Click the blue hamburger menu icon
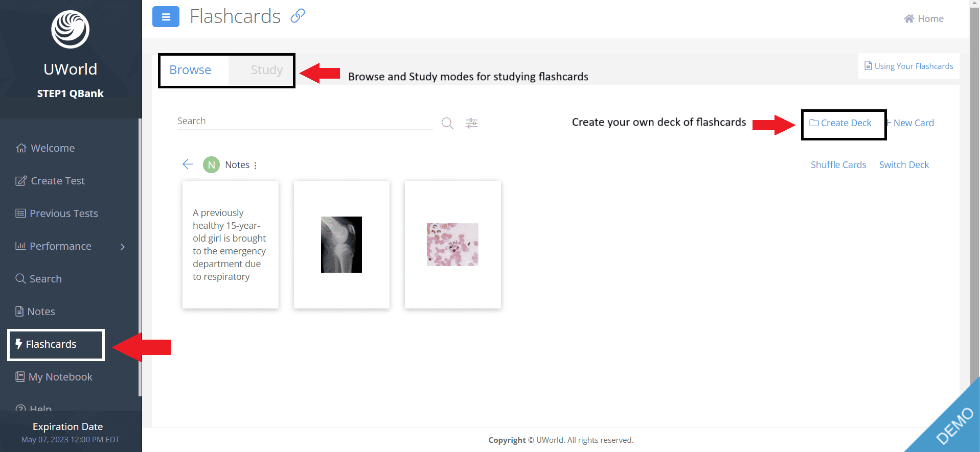The height and width of the screenshot is (452, 980). point(166,17)
